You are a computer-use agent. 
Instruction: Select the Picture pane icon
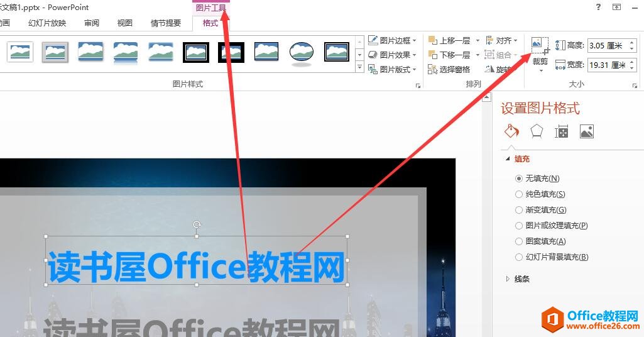(586, 131)
